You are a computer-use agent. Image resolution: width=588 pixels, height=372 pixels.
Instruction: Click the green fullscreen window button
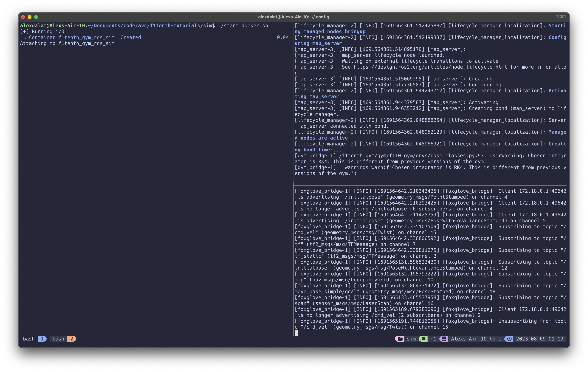coord(36,17)
